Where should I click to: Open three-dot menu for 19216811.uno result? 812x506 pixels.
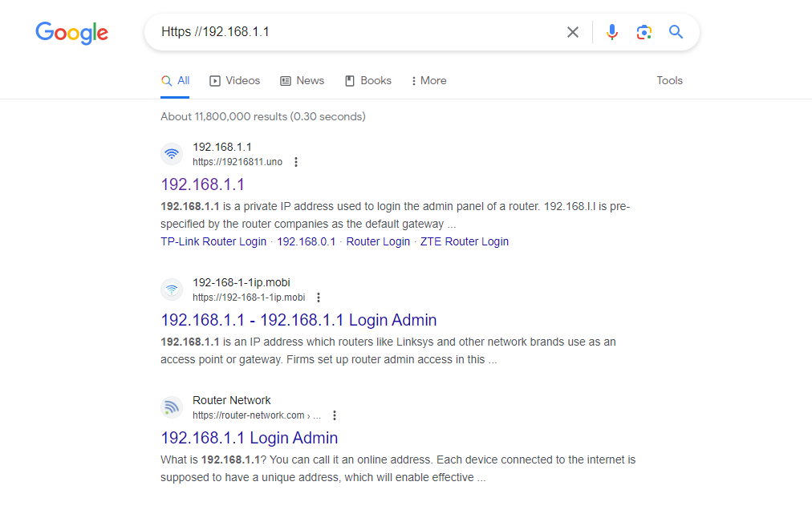click(x=296, y=162)
